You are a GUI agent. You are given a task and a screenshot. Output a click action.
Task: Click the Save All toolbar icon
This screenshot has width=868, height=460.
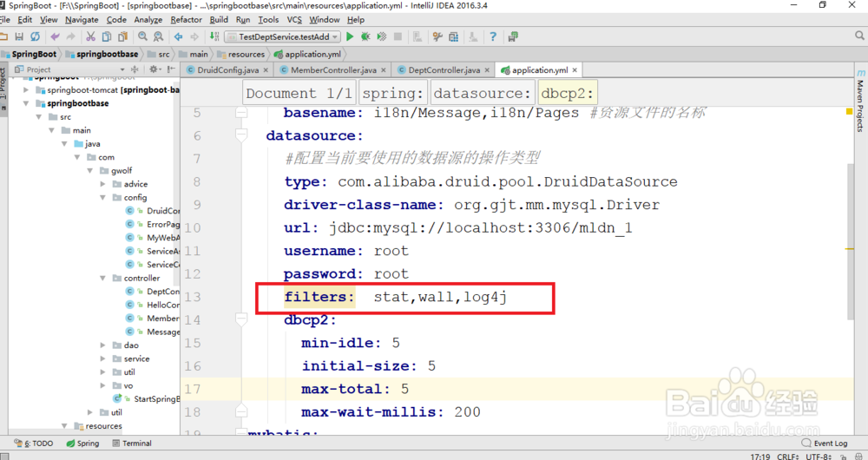[x=19, y=36]
